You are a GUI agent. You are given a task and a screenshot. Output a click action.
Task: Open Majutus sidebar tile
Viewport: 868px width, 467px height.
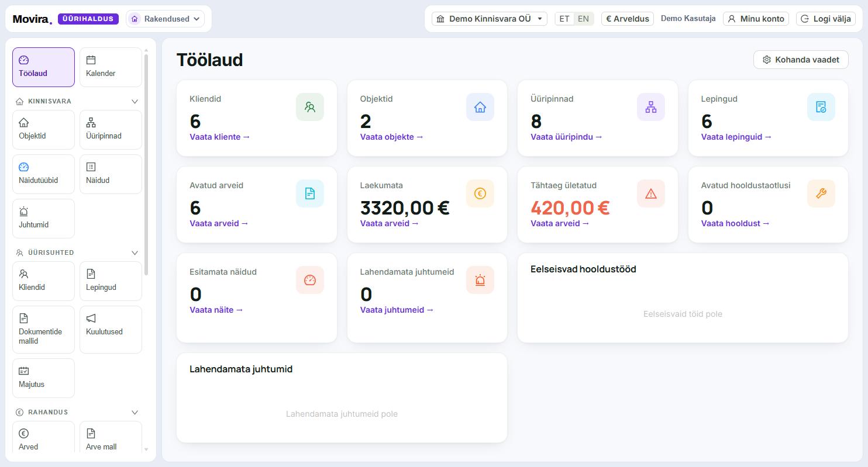coord(43,378)
